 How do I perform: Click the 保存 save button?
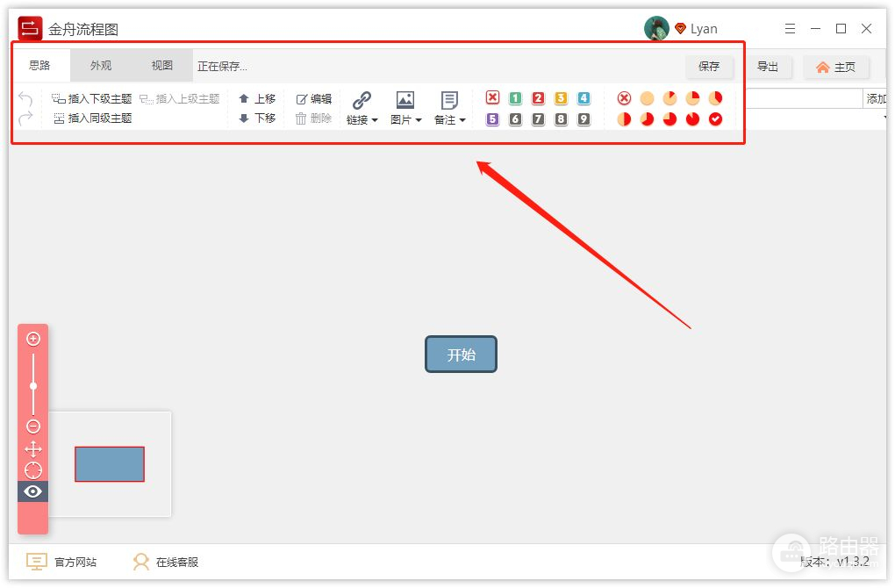(709, 66)
